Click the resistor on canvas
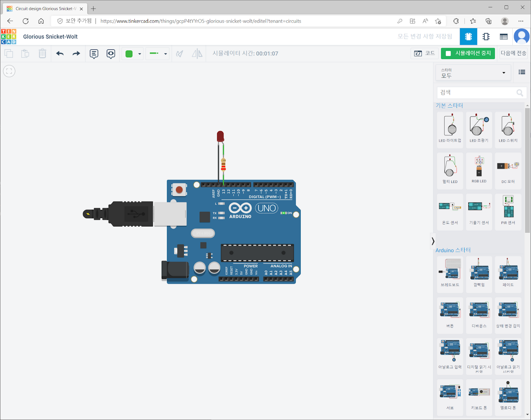The height and width of the screenshot is (420, 531). pos(224,165)
